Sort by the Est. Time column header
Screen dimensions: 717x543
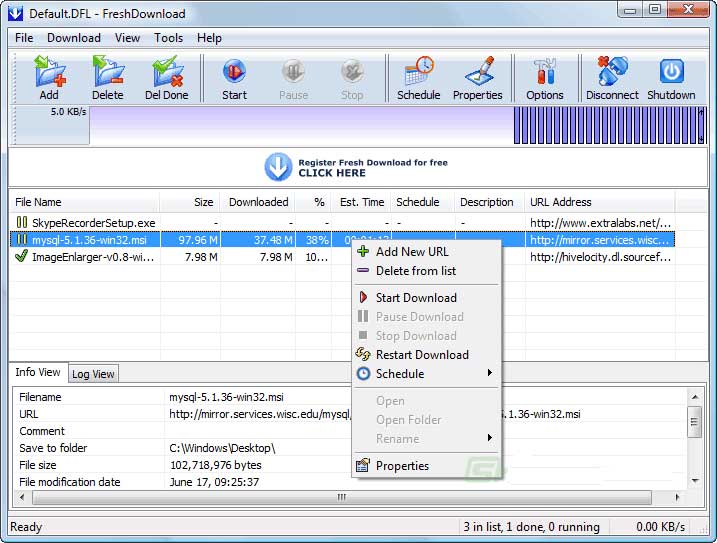(361, 202)
